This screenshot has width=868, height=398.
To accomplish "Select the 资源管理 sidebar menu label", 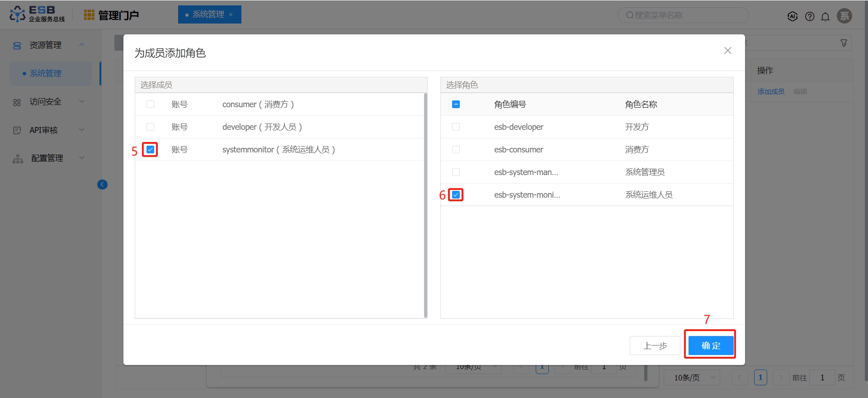I will click(46, 45).
